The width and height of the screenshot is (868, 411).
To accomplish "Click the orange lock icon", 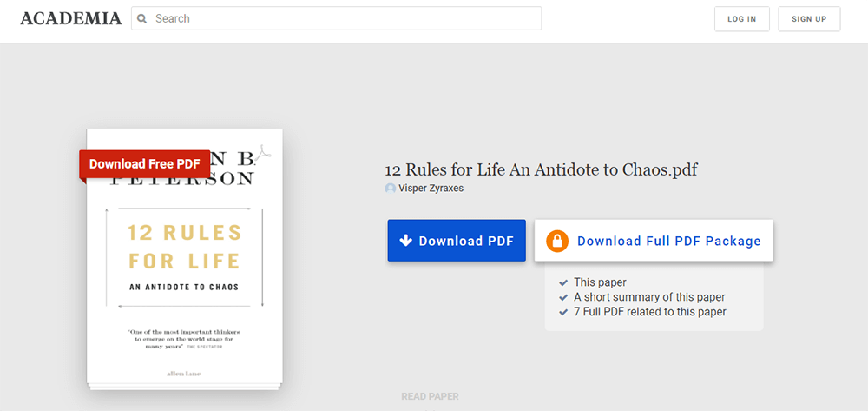I will (x=557, y=242).
